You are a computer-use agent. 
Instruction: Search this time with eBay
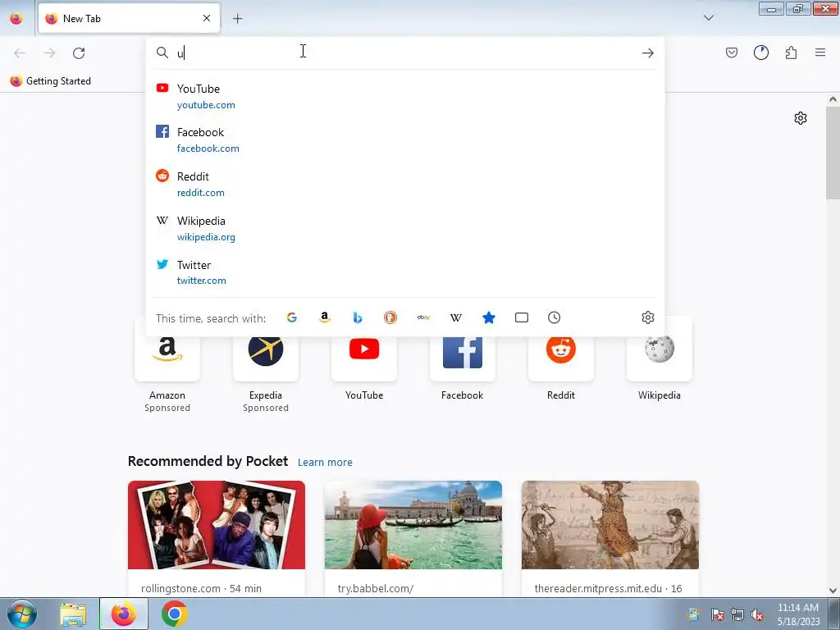point(423,317)
